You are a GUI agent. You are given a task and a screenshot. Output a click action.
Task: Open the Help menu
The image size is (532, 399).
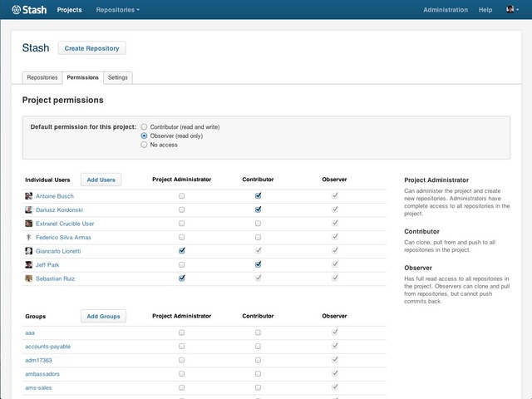(x=485, y=10)
